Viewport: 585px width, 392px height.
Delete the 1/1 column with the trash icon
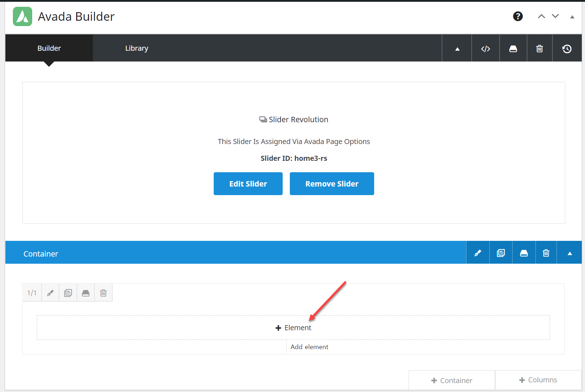tap(103, 293)
